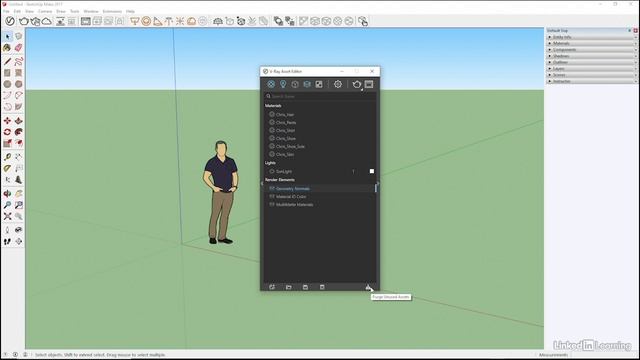Click the V-Ray cloud render icon
The height and width of the screenshot is (360, 640).
tap(47, 21)
